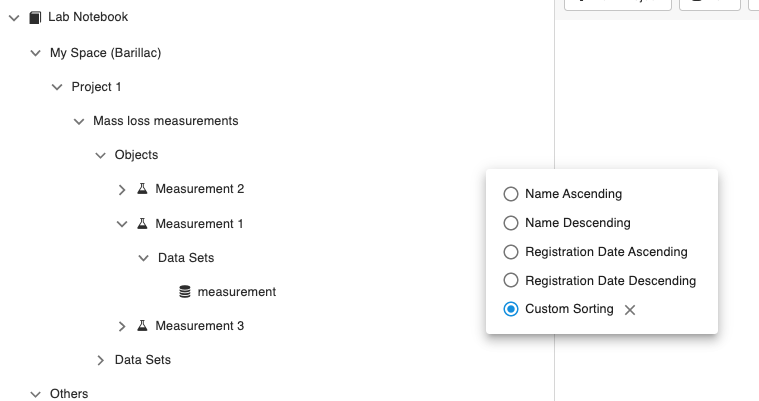Click the Custom Sorting radio option
759x401 pixels.
(511, 309)
